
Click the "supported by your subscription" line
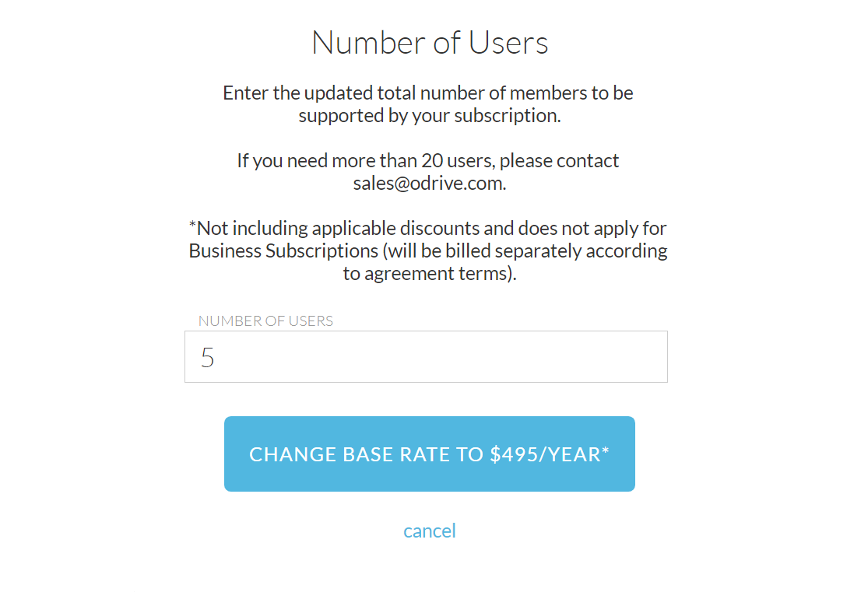pos(429,116)
